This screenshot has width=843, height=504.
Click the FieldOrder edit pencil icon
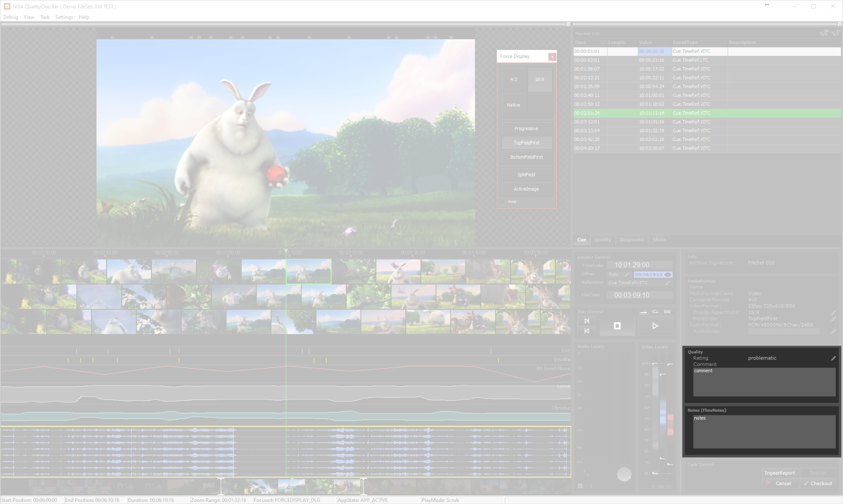(833, 319)
